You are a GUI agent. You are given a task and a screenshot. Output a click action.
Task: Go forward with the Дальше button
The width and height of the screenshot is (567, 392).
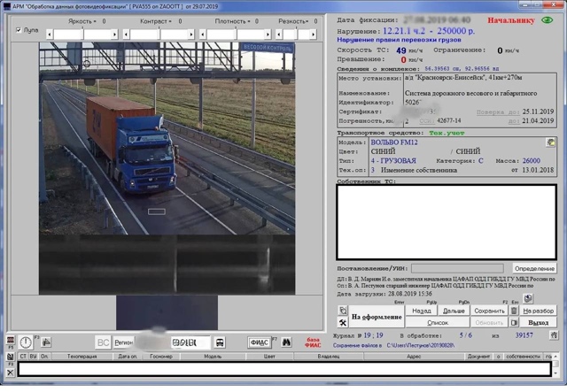click(x=454, y=311)
